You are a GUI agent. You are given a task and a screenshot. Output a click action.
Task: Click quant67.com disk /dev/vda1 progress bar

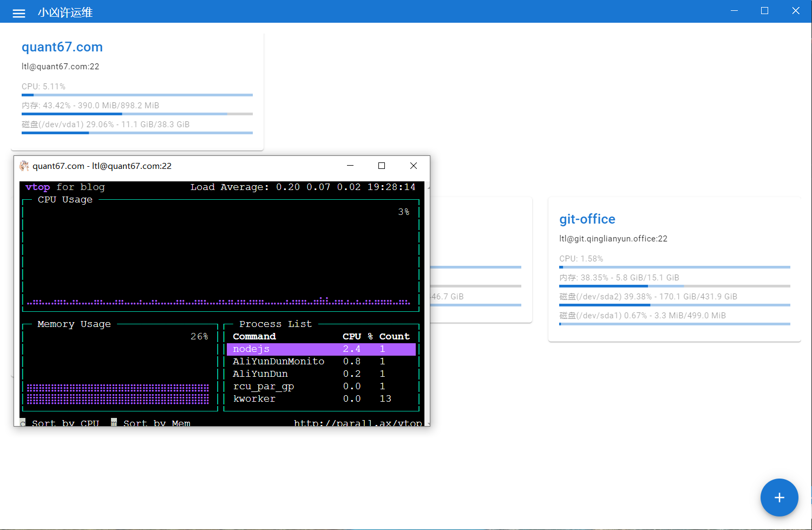point(137,133)
